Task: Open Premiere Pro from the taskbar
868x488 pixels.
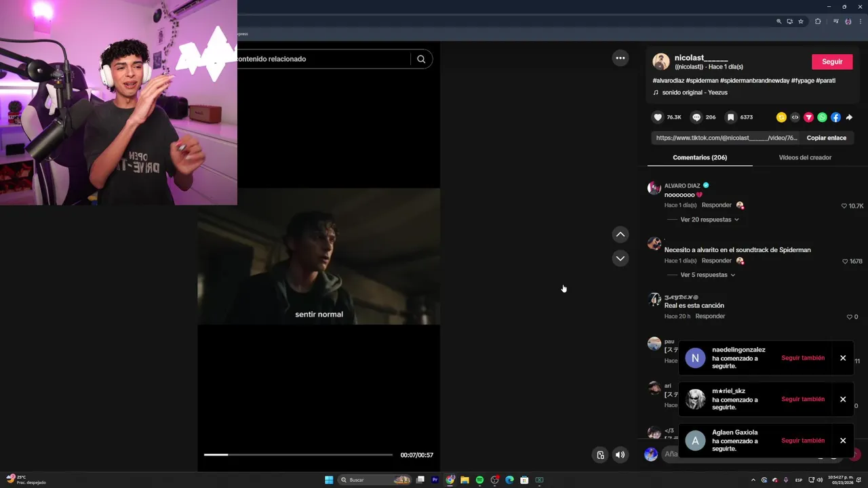Action: (435, 480)
